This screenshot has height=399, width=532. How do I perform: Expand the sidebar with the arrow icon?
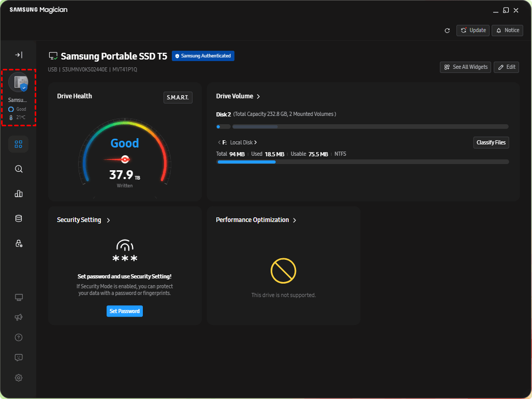pos(18,55)
